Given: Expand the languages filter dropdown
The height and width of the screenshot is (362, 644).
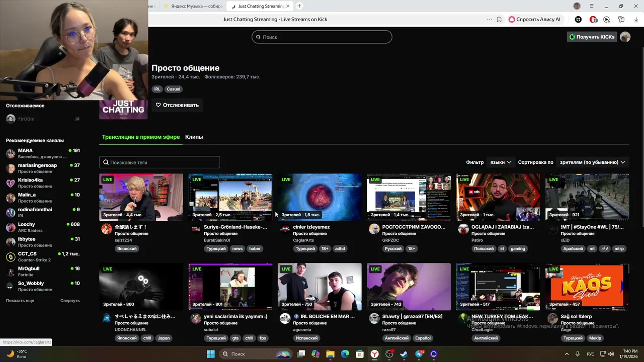Looking at the screenshot, I should pyautogui.click(x=501, y=162).
